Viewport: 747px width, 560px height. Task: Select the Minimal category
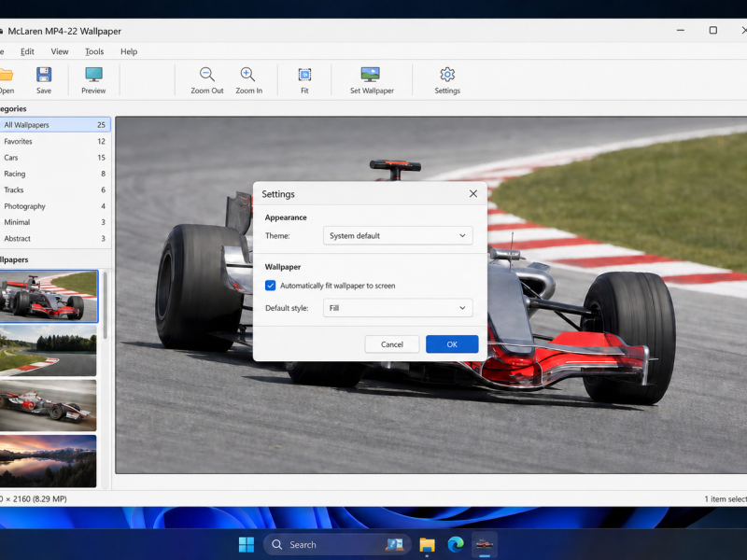pyautogui.click(x=55, y=222)
